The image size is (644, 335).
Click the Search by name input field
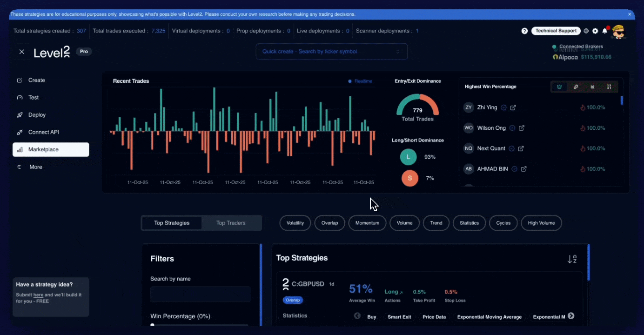click(x=201, y=294)
